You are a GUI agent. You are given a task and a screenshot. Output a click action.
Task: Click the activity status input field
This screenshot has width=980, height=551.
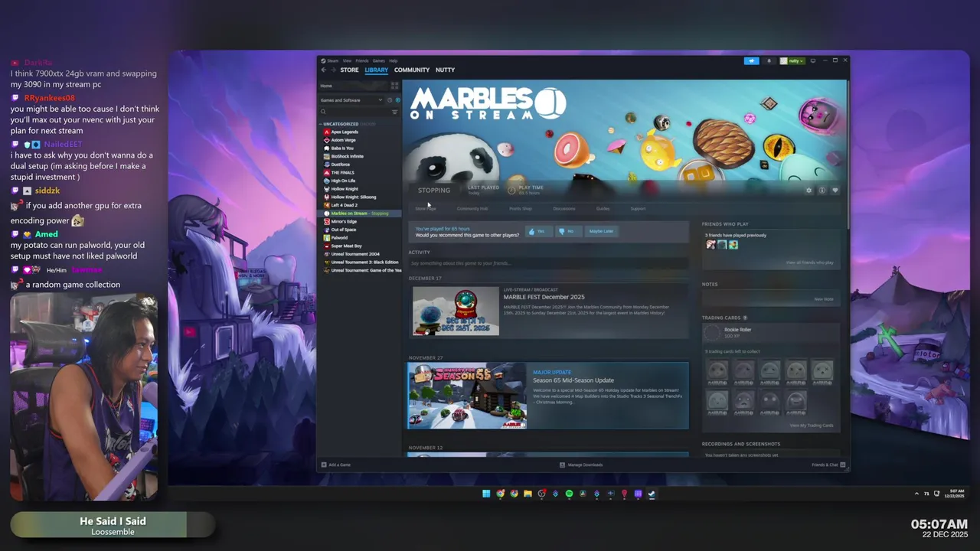pos(548,263)
